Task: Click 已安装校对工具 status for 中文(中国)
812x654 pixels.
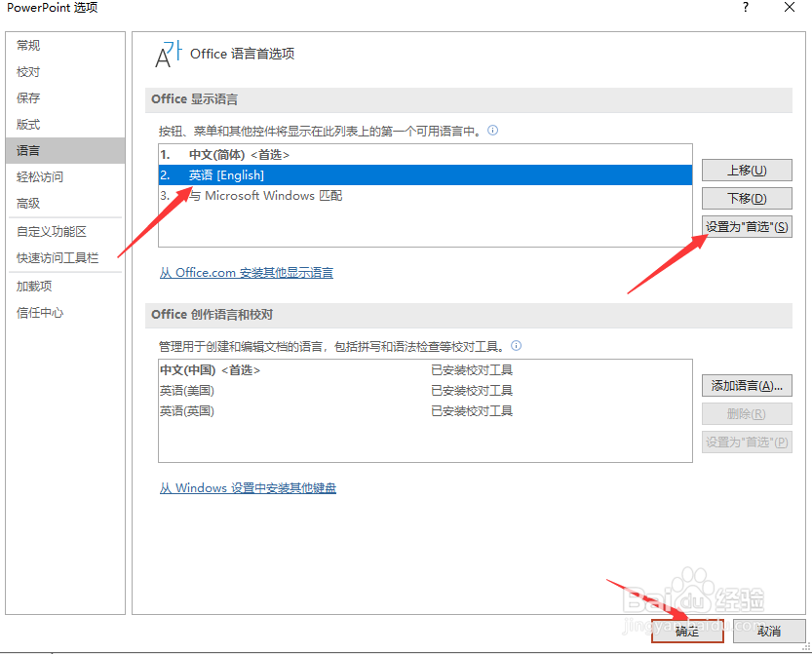Action: 472,370
